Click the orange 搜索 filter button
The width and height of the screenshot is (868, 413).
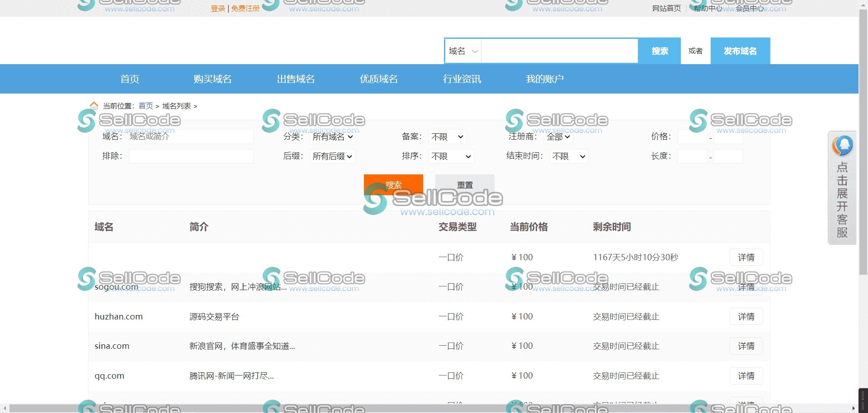393,184
